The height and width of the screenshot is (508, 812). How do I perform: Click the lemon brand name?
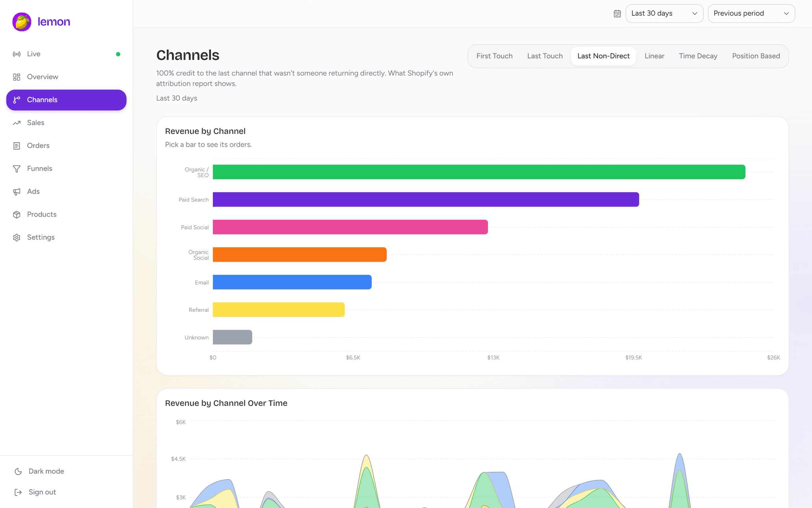pyautogui.click(x=54, y=22)
